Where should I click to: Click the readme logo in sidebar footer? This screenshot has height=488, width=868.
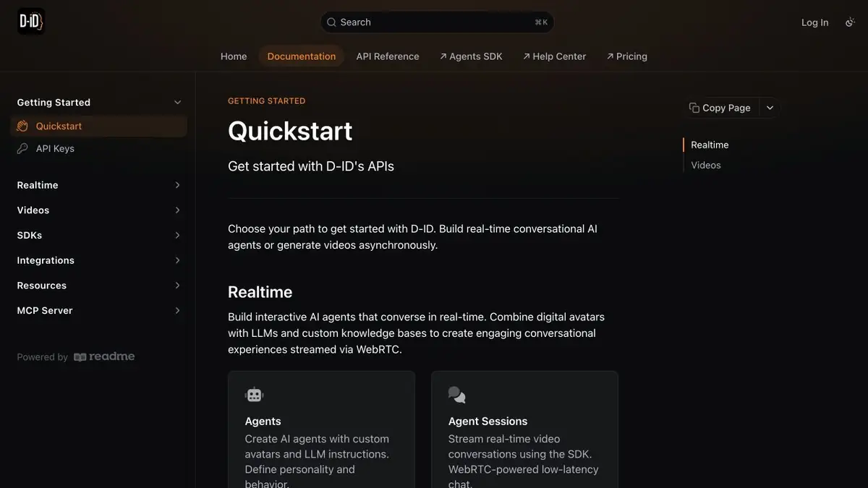click(104, 356)
